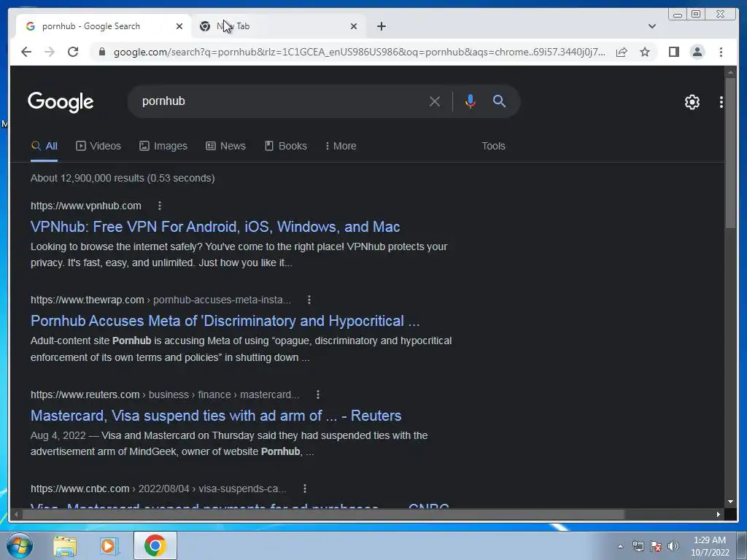The image size is (747, 560).
Task: Open the browser side panel
Action: 673,52
